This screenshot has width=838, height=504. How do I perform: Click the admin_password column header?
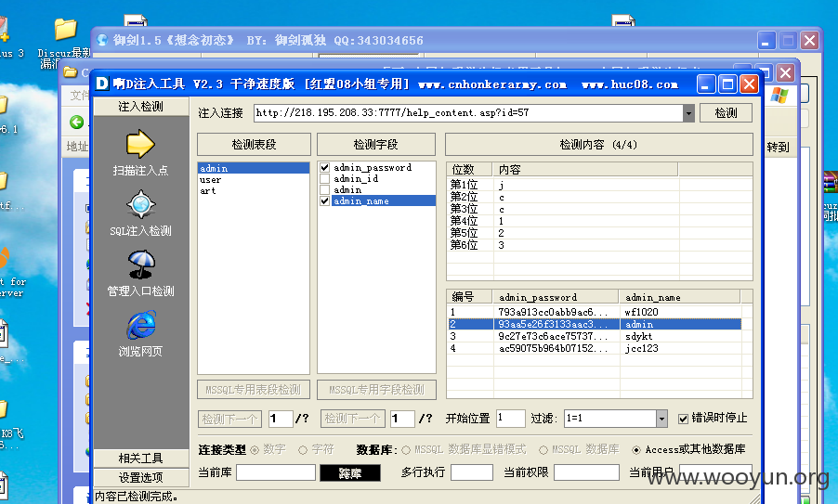(556, 297)
